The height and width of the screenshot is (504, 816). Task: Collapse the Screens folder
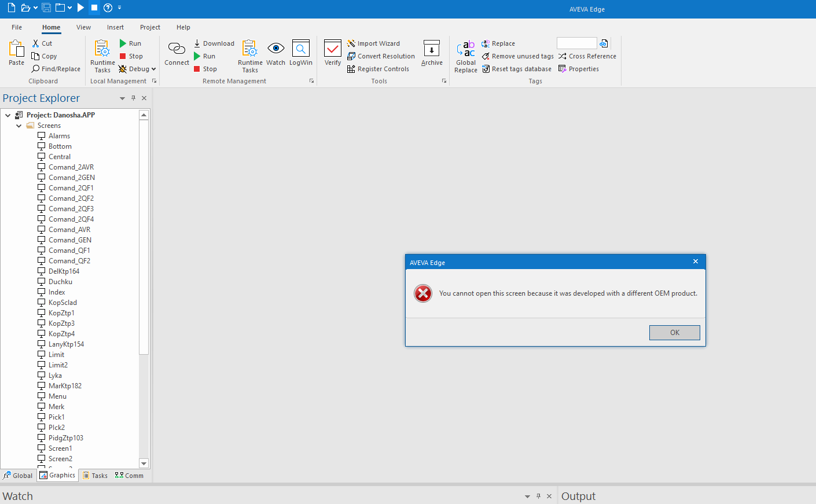(19, 126)
